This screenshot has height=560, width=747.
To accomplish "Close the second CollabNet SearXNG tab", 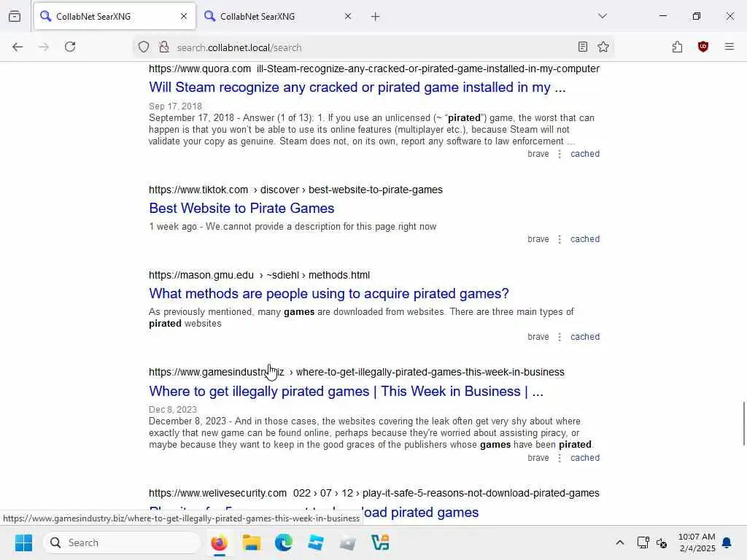I will 348,16.
